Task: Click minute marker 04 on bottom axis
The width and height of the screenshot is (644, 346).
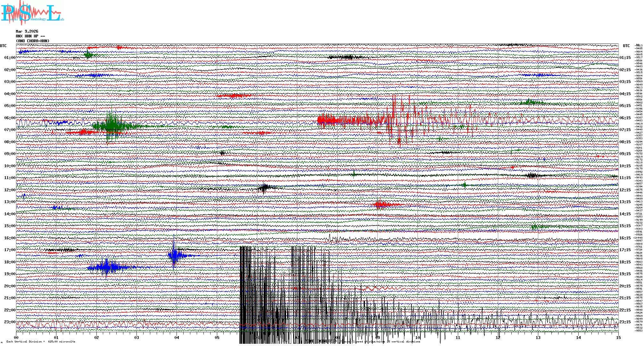Action: [177, 337]
